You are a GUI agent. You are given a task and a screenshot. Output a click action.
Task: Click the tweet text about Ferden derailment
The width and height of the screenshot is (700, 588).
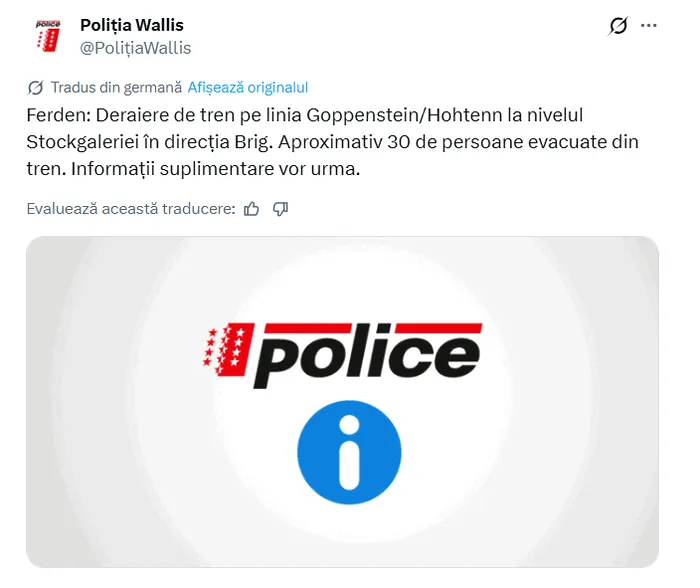coord(333,142)
